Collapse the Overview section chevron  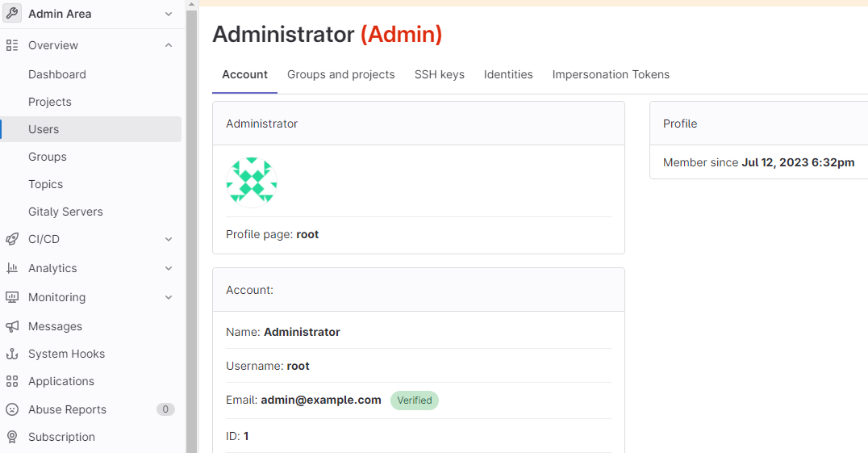[x=169, y=45]
